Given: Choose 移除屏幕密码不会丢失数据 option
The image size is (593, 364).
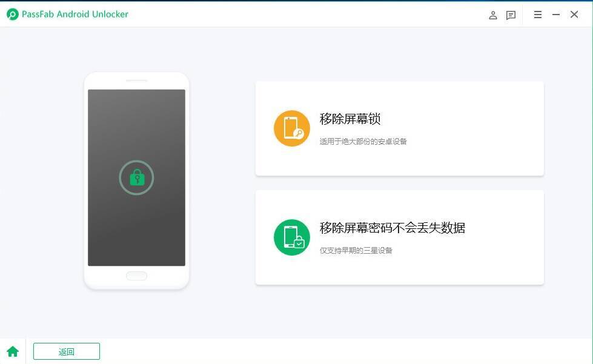Looking at the screenshot, I should coord(393,228).
